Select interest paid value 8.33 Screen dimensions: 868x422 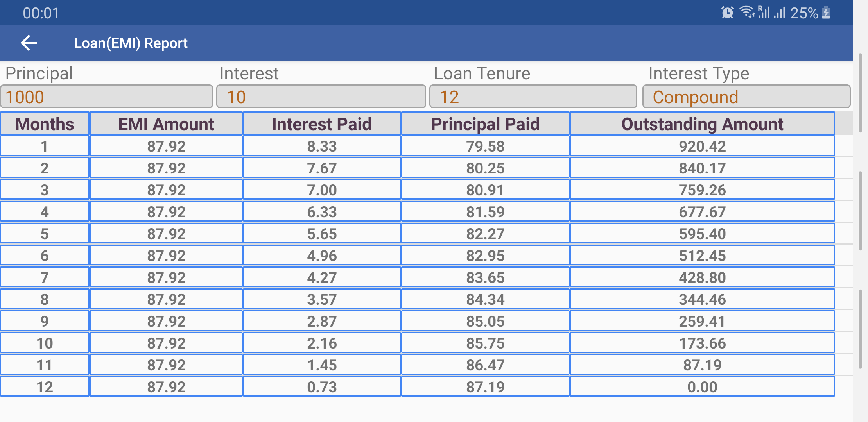(322, 146)
